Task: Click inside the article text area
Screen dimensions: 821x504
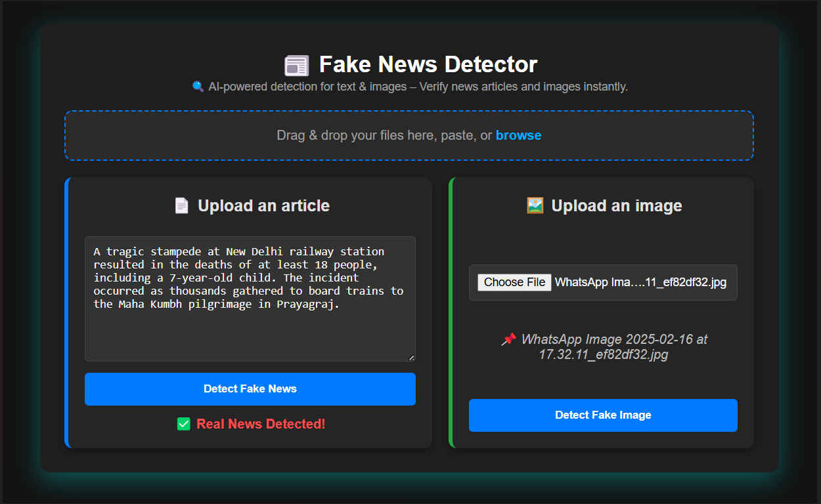Action: click(x=250, y=299)
